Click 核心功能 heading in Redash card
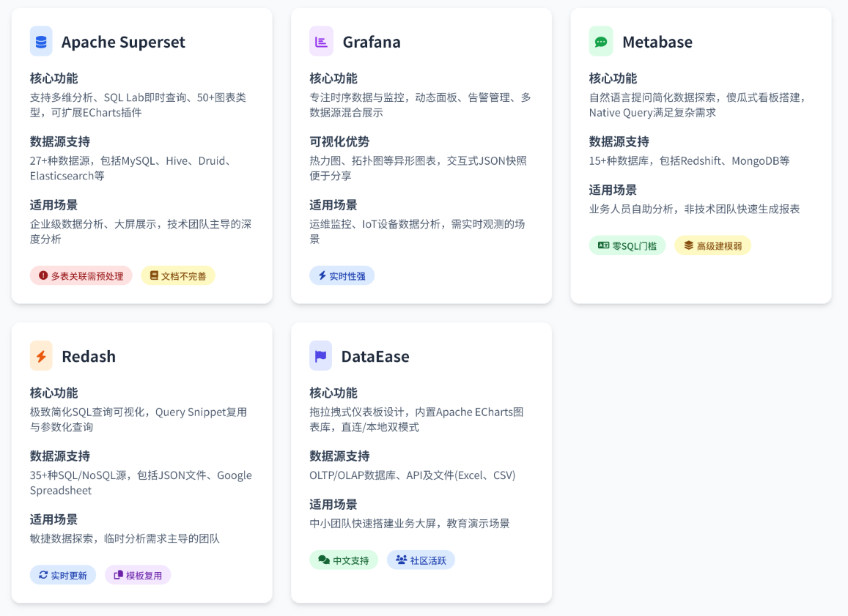Viewport: 848px width, 616px height. point(54,393)
